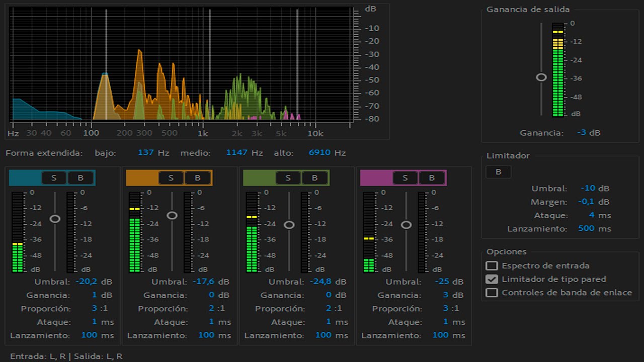Uncheck Limitador de tipo pared
This screenshot has height=362, width=644.
(492, 279)
